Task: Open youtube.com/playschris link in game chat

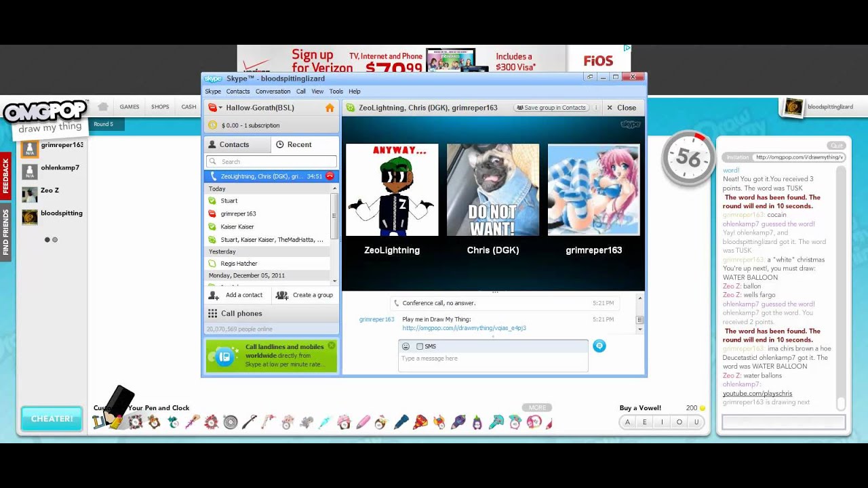Action: point(757,393)
